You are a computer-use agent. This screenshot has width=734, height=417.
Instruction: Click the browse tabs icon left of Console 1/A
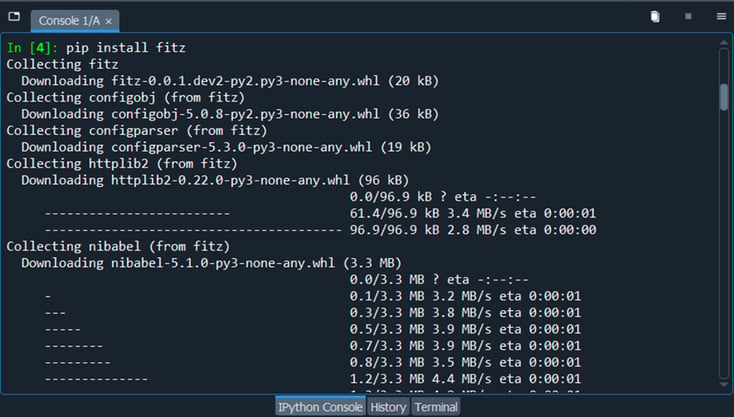(14, 16)
